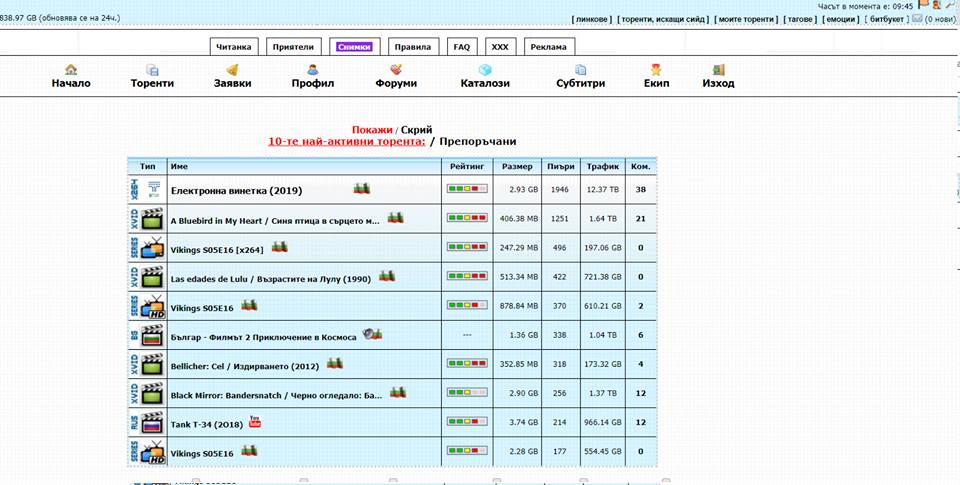Open the mail envelope icon for new messages
960x485 pixels.
pyautogui.click(x=917, y=18)
